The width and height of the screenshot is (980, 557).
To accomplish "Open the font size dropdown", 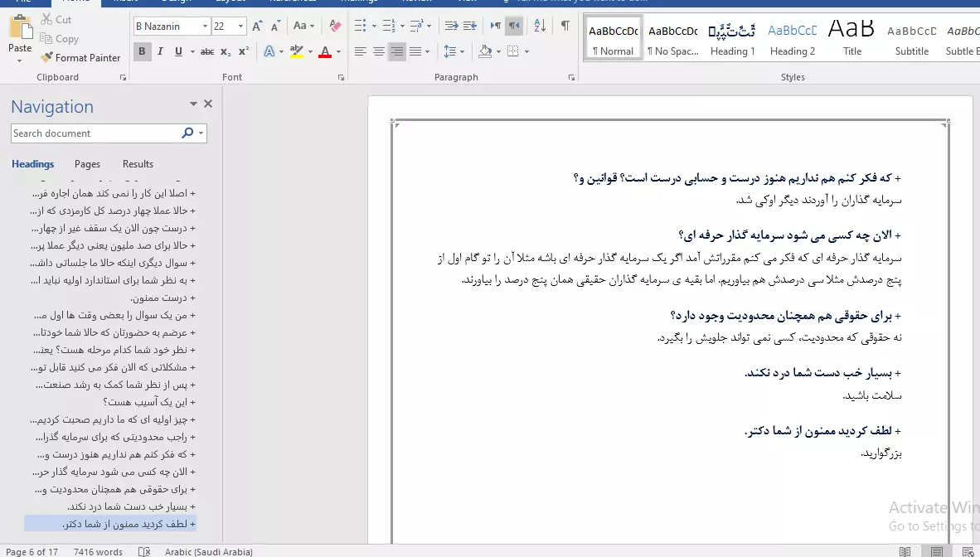I will pyautogui.click(x=241, y=27).
